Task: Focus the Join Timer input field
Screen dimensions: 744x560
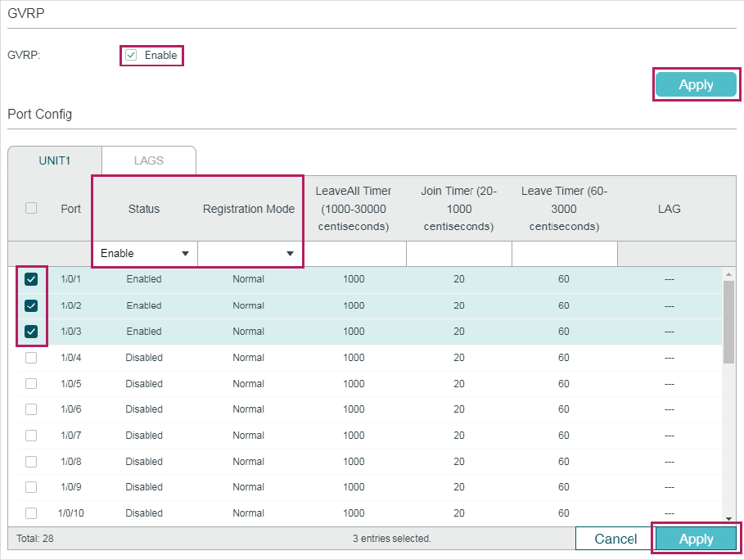Action: point(459,254)
